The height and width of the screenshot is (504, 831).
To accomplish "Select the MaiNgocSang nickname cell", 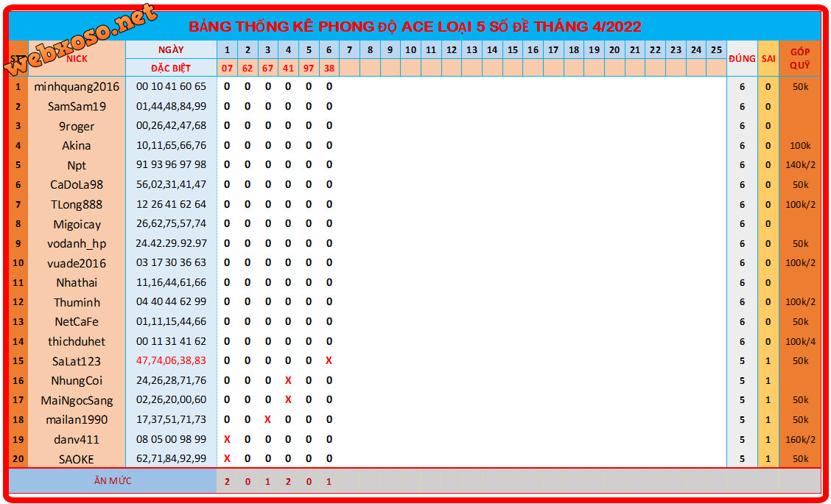I will click(x=77, y=400).
